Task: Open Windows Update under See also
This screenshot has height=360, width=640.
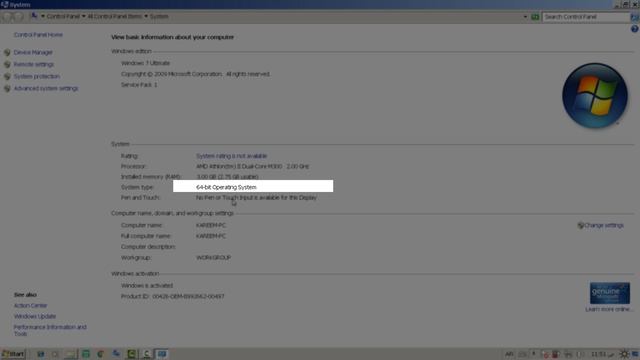Action: tap(35, 316)
